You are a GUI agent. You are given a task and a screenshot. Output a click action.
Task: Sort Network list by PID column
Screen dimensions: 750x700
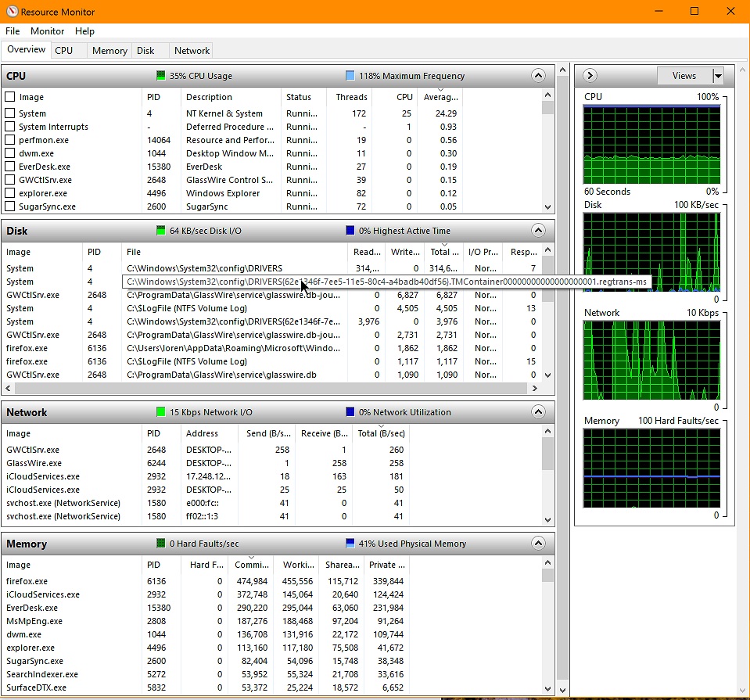coord(161,433)
